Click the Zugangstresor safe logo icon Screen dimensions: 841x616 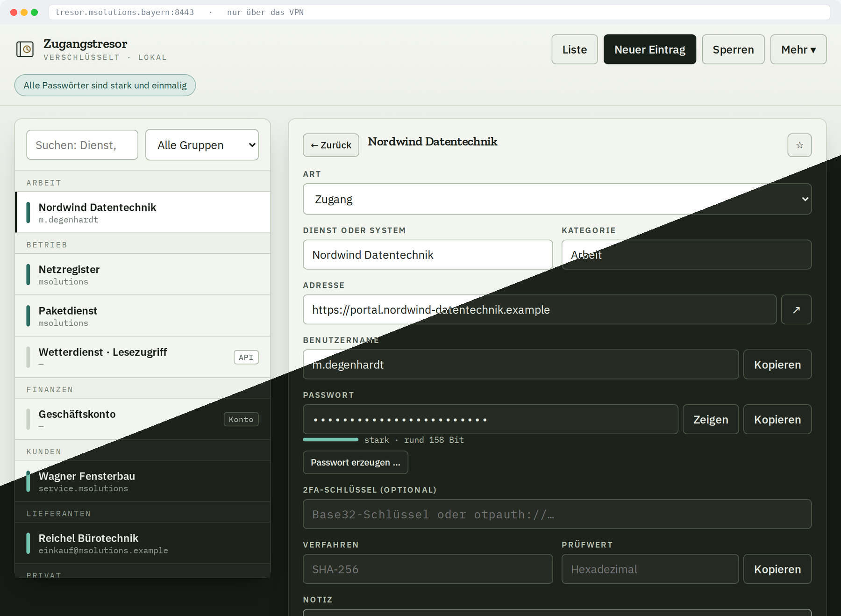point(25,49)
